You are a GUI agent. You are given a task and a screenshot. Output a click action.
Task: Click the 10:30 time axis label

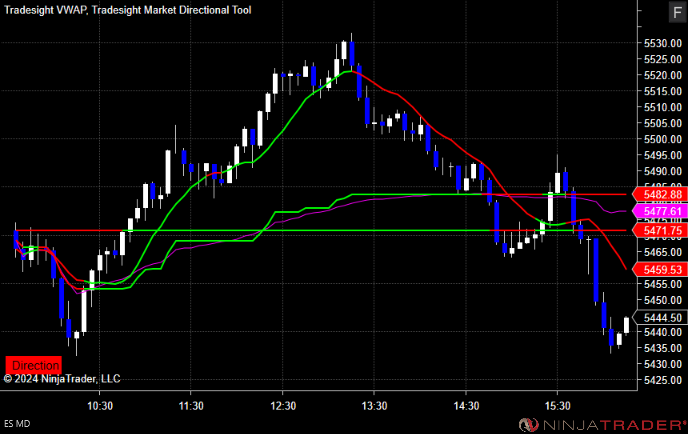(100, 406)
